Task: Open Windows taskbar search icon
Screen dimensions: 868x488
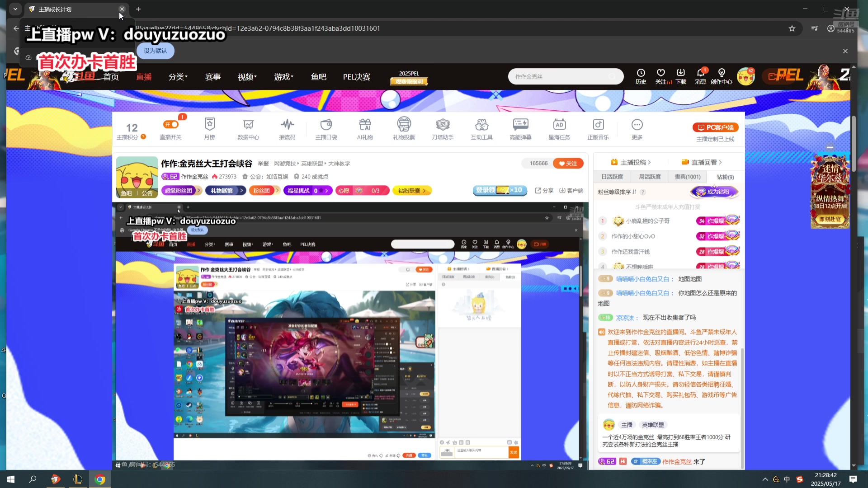Action: pyautogui.click(x=33, y=479)
